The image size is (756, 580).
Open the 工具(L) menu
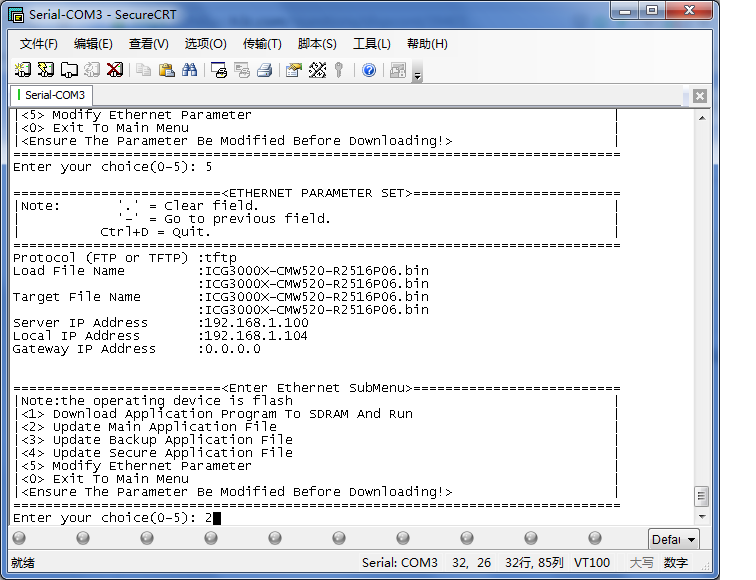tap(372, 44)
